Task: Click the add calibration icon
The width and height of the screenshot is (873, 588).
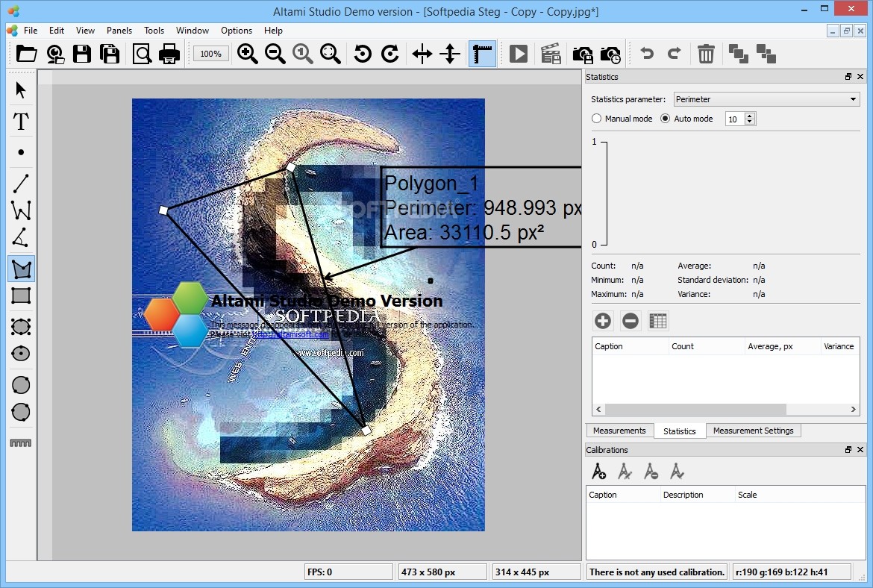Action: 598,472
